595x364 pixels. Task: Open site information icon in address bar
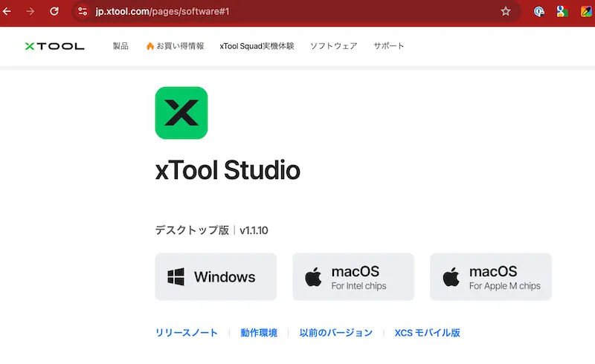click(83, 11)
